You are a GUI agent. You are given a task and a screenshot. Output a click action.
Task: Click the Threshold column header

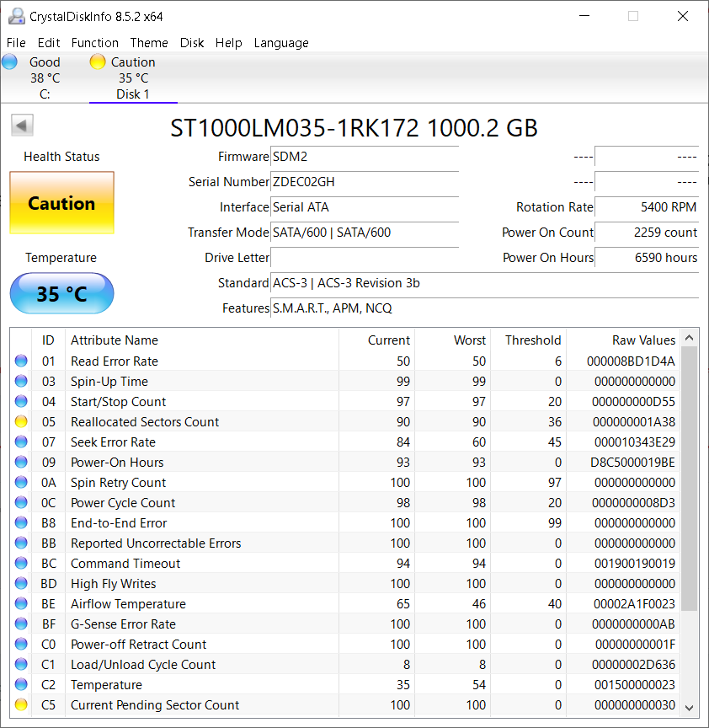coord(529,340)
